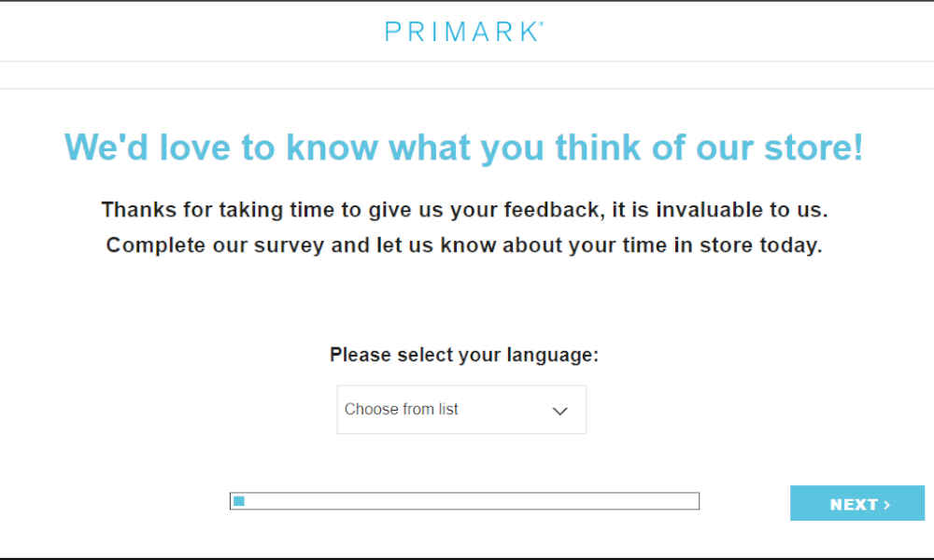Click the word 'store!' in the blue heading

(x=814, y=147)
